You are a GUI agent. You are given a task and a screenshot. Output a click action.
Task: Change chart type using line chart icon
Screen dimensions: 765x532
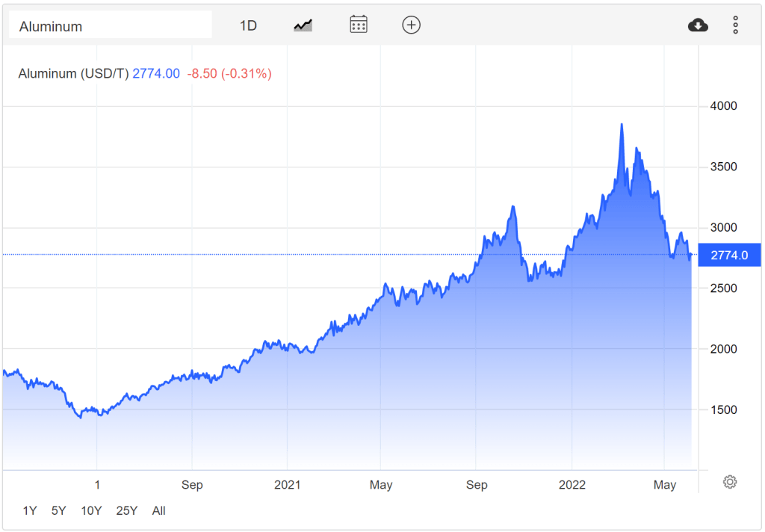(x=303, y=25)
